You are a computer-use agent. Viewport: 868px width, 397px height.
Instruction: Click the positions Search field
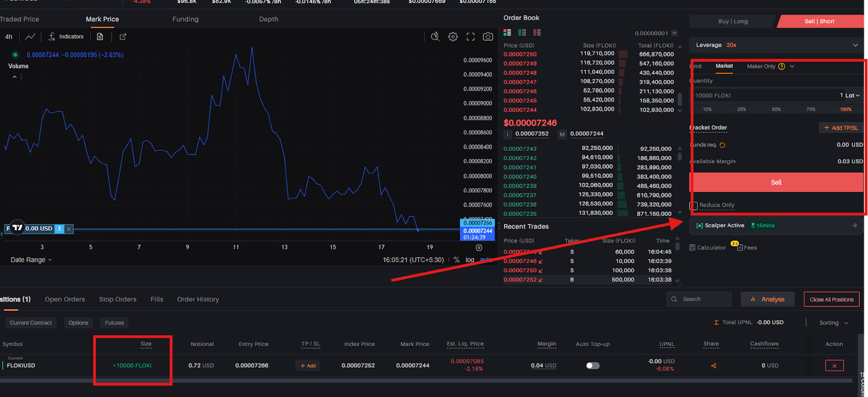(699, 299)
